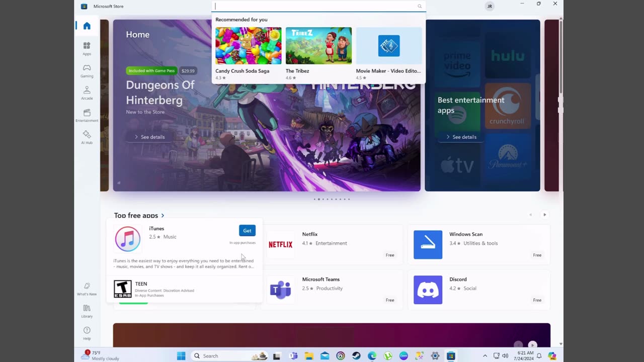The image size is (644, 362).
Task: Click the $29.99 price tag
Action: 188,71
